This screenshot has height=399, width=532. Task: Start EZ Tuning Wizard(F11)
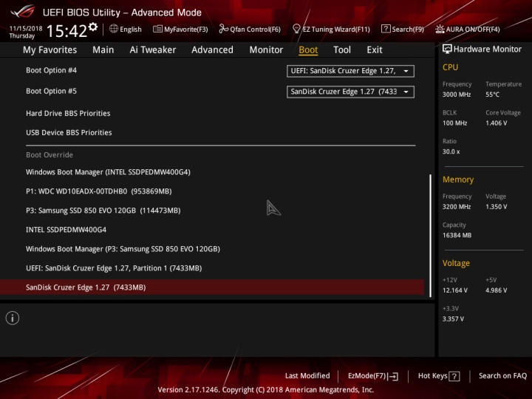tap(336, 29)
